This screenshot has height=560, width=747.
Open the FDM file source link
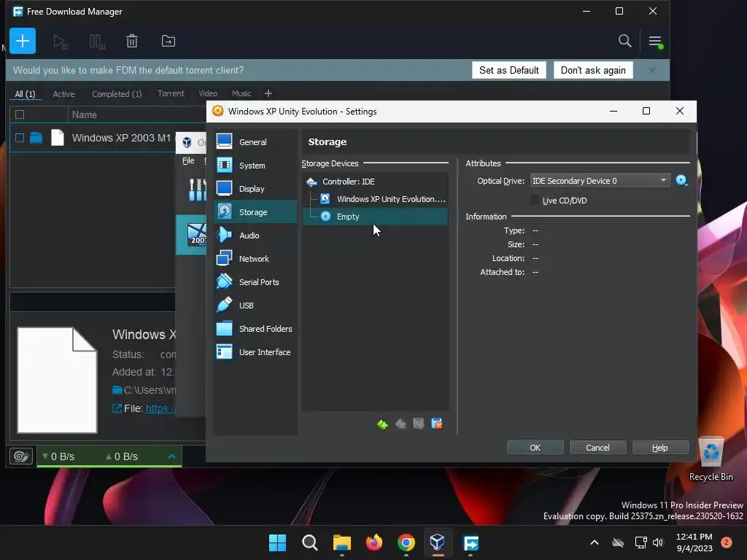pyautogui.click(x=160, y=408)
